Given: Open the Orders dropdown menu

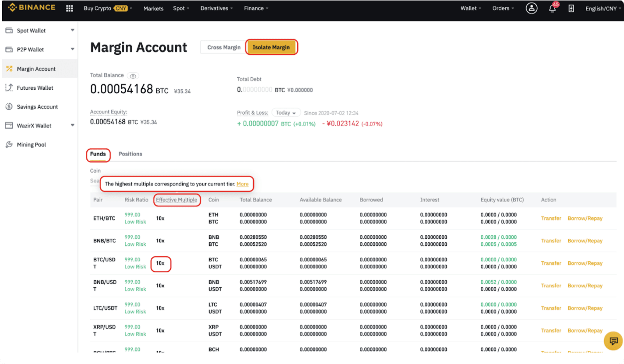Looking at the screenshot, I should pos(504,8).
